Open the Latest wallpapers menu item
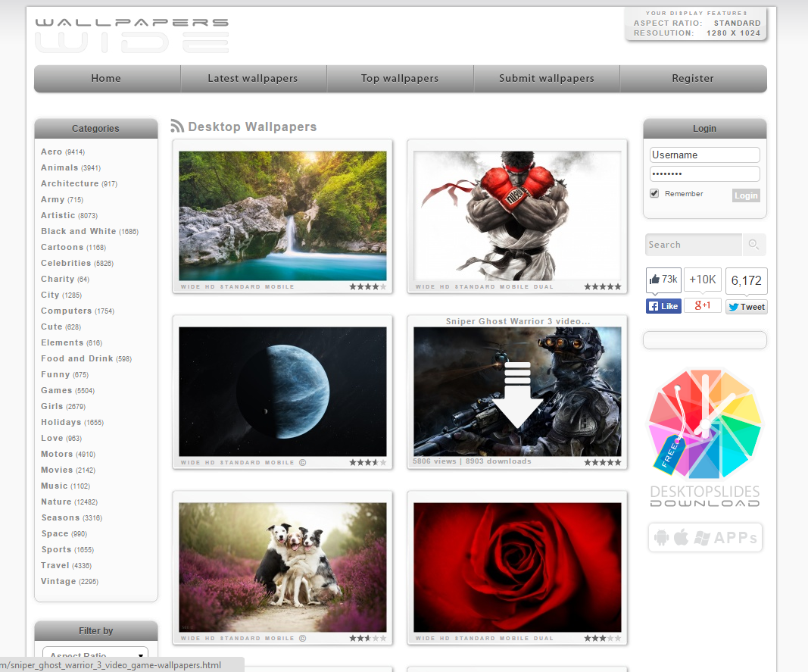 pos(253,79)
